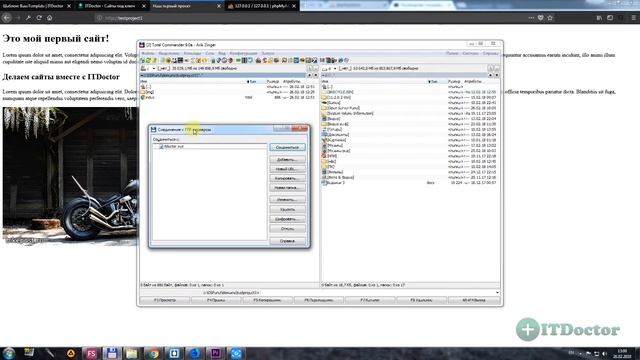Click Изменить… to edit the connection
Viewport: 640px width, 360px height.
pos(287,200)
